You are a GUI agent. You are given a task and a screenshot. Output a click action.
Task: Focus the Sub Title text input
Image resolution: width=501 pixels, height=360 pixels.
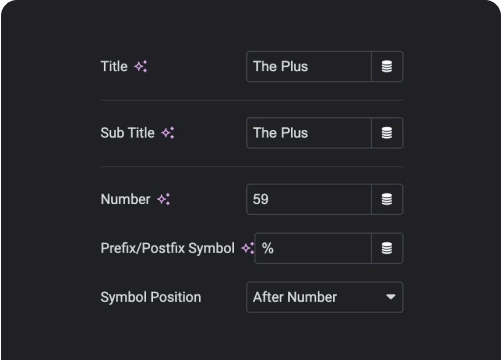click(309, 133)
